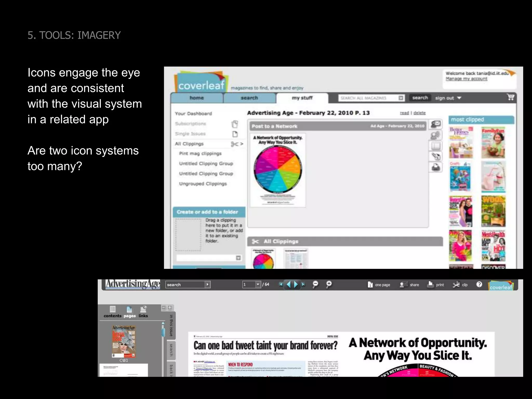The height and width of the screenshot is (399, 532).
Task: Open FamilyFun cover in most clipped
Action: 493,142
